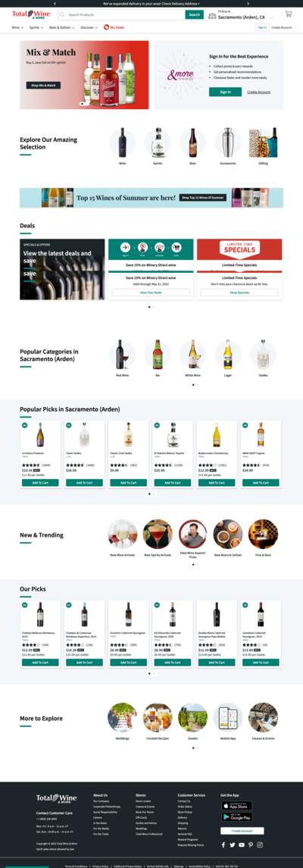Select second carousel dot under Deals
The image size is (303, 868).
[154, 306]
